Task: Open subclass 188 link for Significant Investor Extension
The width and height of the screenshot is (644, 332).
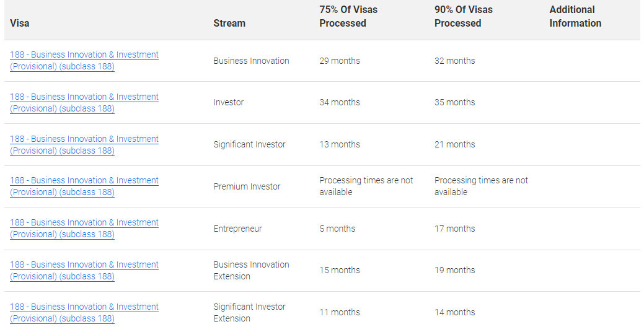Action: point(84,312)
